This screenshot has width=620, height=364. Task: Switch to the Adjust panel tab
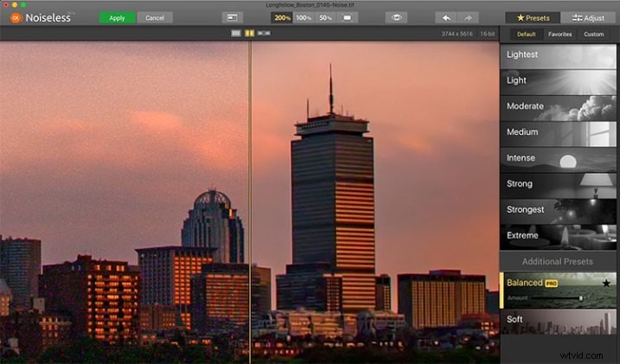[588, 18]
